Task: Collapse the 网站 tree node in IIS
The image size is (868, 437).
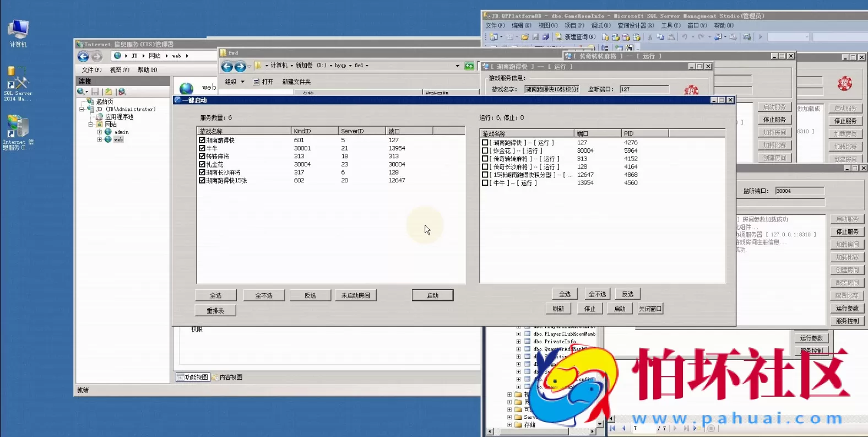Action: pyautogui.click(x=91, y=125)
